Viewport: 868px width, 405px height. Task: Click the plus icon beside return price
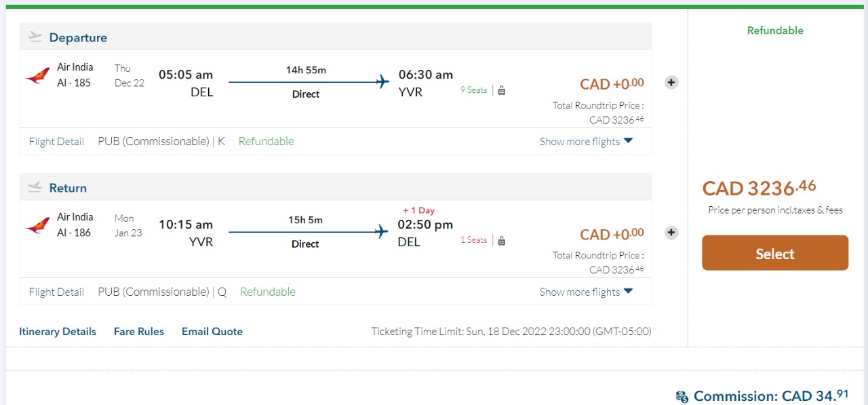(671, 233)
